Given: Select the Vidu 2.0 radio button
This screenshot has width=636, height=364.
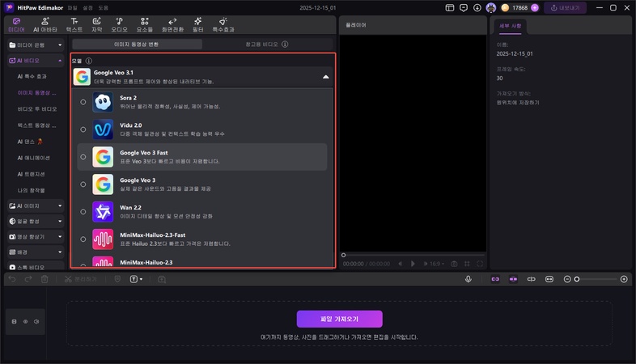Looking at the screenshot, I should (83, 129).
